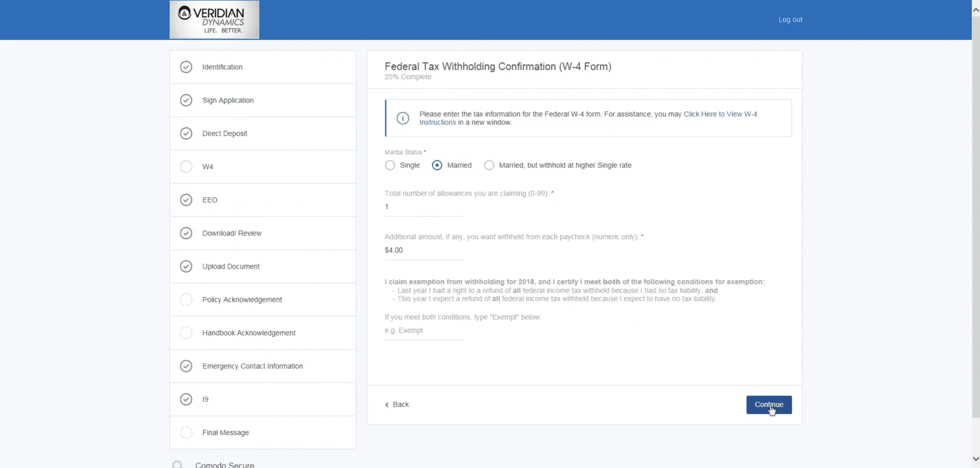
Task: Click the EEO completed checkmark icon
Action: 186,200
